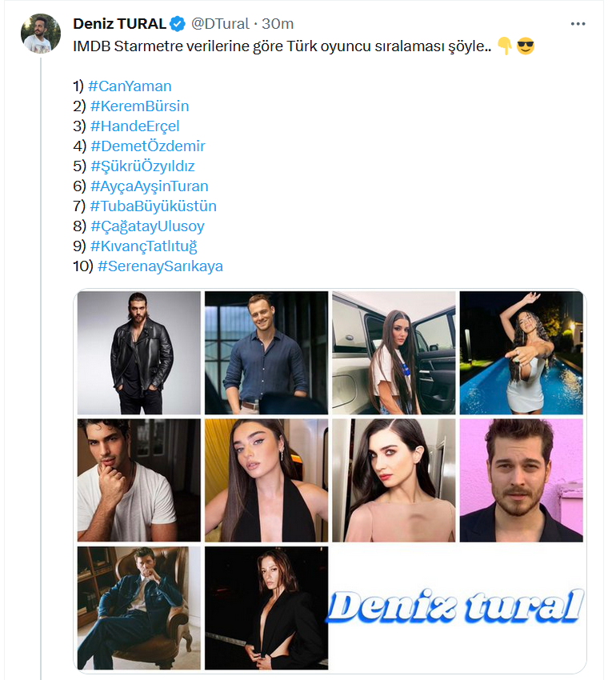
Task: Click the blue verified badge
Action: [179, 25]
